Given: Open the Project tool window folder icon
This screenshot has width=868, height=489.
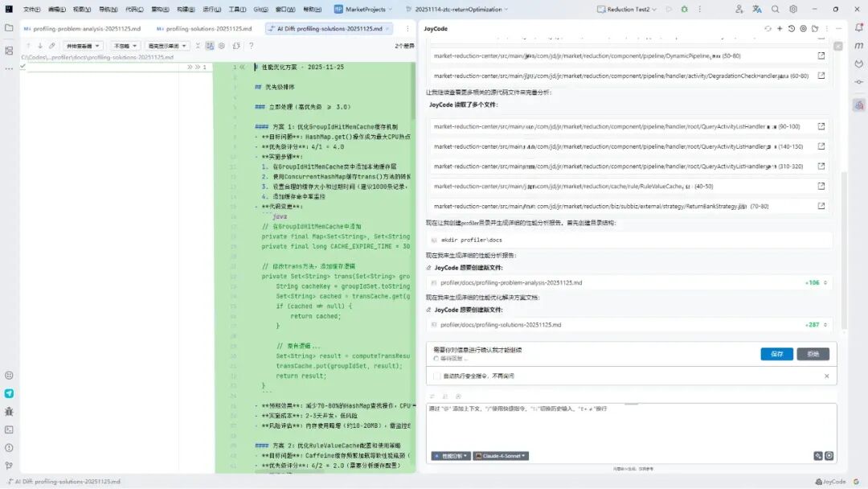Looking at the screenshot, I should pos(9,27).
